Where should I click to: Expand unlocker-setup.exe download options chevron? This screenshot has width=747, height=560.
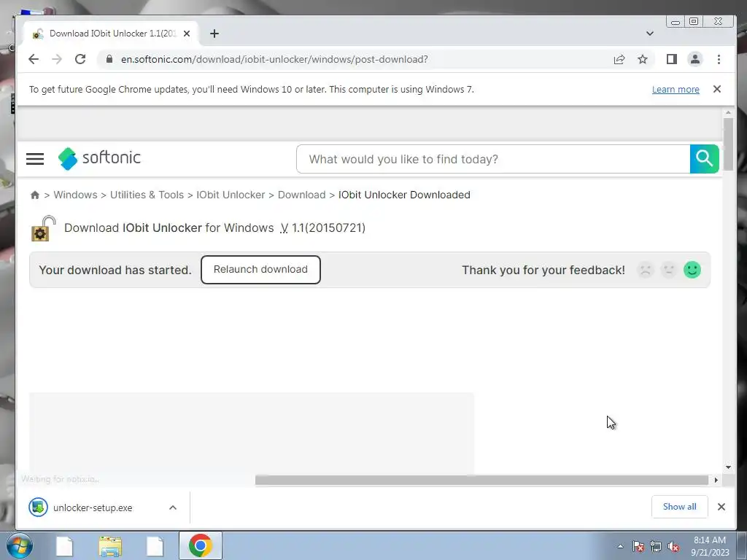173,507
